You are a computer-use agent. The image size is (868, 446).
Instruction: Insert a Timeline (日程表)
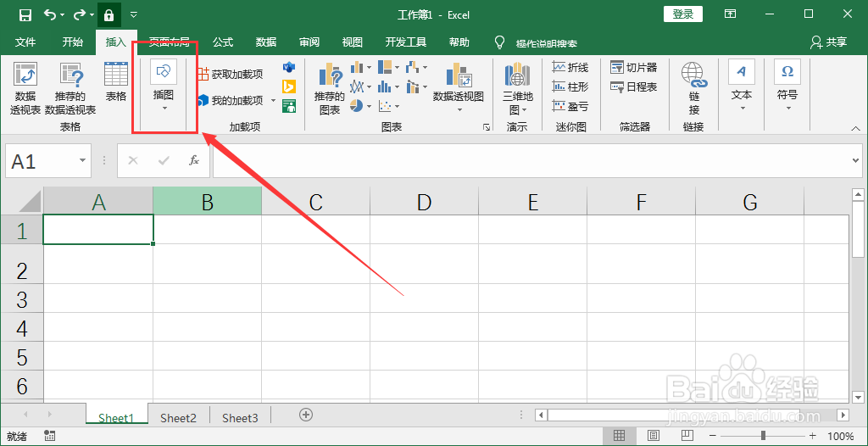634,87
